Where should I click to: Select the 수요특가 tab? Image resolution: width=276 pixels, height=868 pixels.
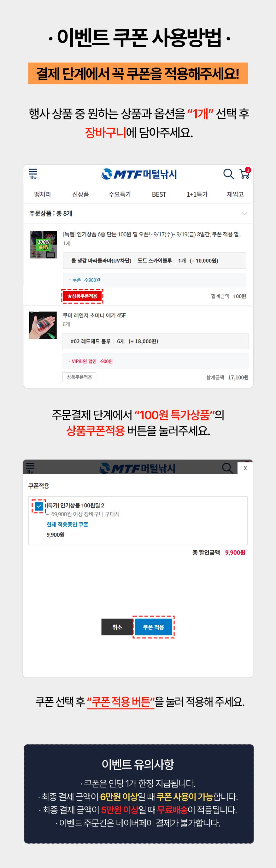[120, 194]
